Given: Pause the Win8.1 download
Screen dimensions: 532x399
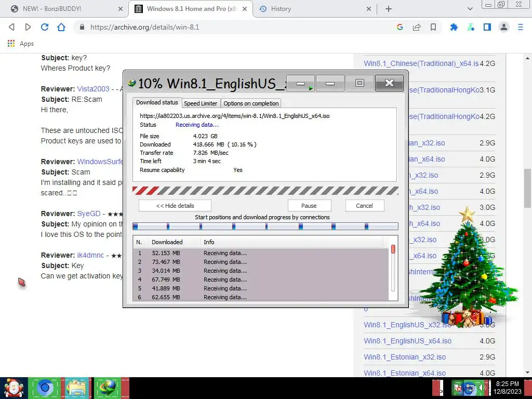Looking at the screenshot, I should [309, 206].
